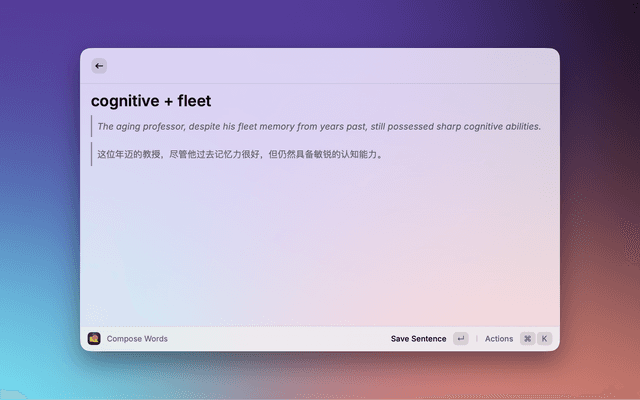Click the word "cognitive" in the heading
The height and width of the screenshot is (400, 640).
125,101
